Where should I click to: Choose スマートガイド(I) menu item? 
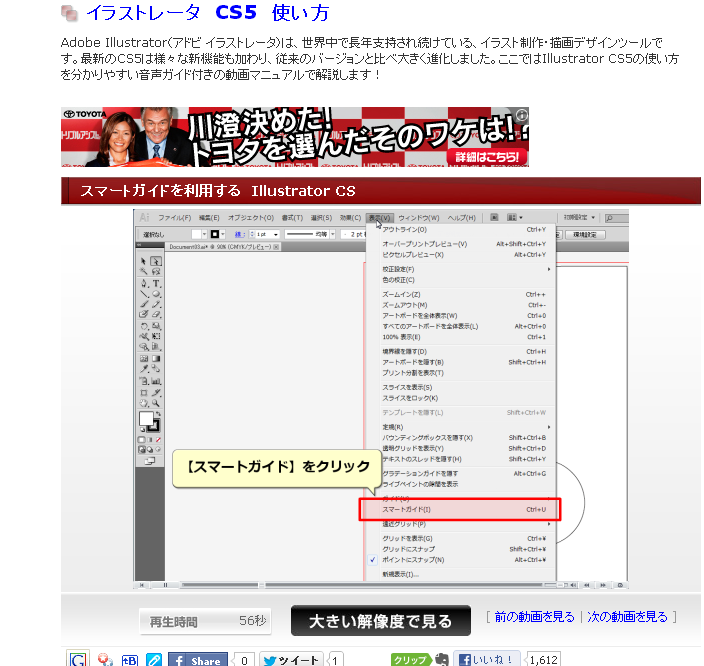tap(460, 509)
